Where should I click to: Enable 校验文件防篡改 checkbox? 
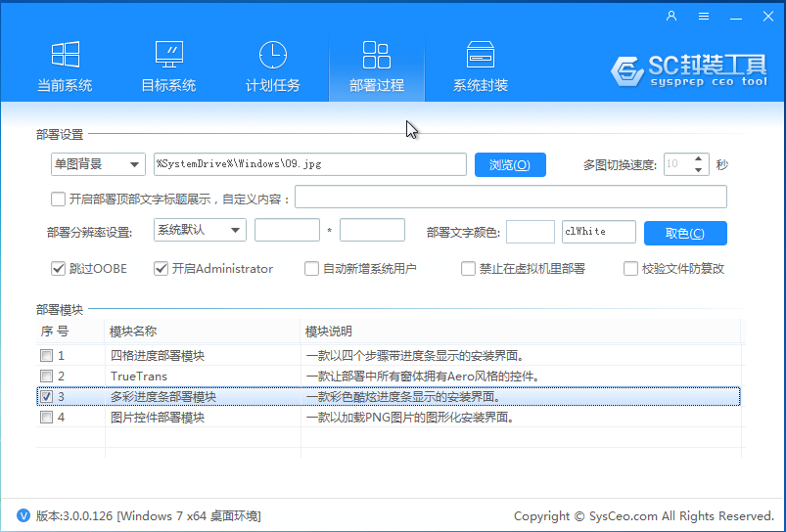pyautogui.click(x=630, y=269)
